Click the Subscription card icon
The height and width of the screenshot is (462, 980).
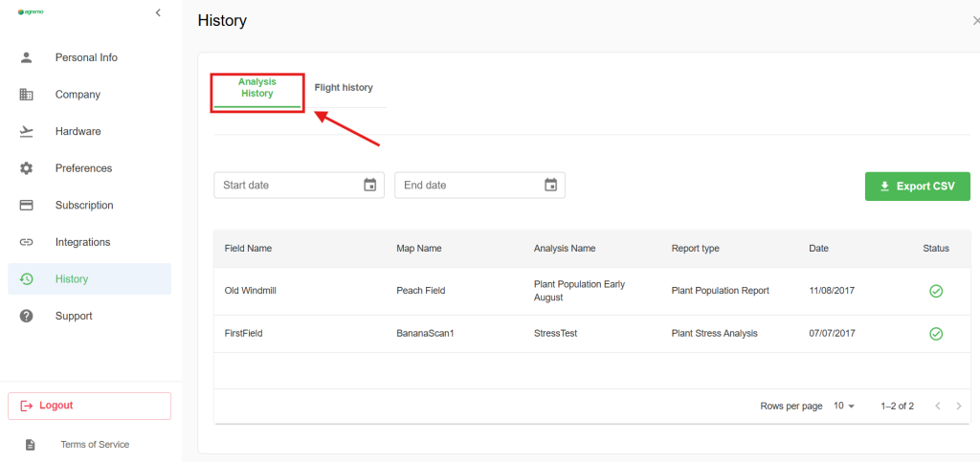[x=27, y=205]
